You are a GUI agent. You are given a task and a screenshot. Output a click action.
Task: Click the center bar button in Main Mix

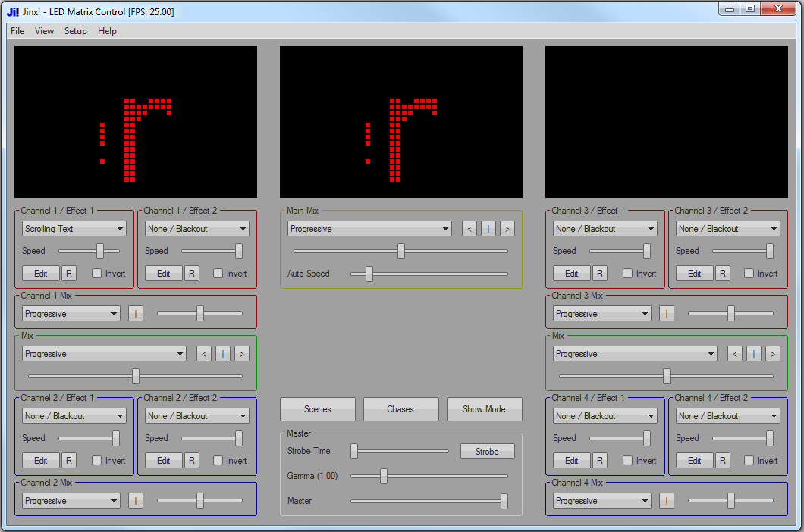coord(488,229)
